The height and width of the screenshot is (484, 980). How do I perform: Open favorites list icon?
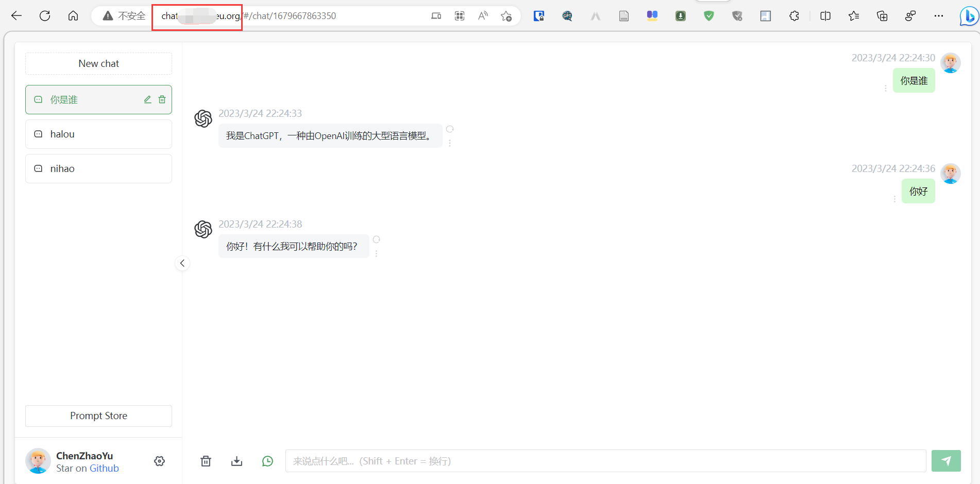[854, 16]
